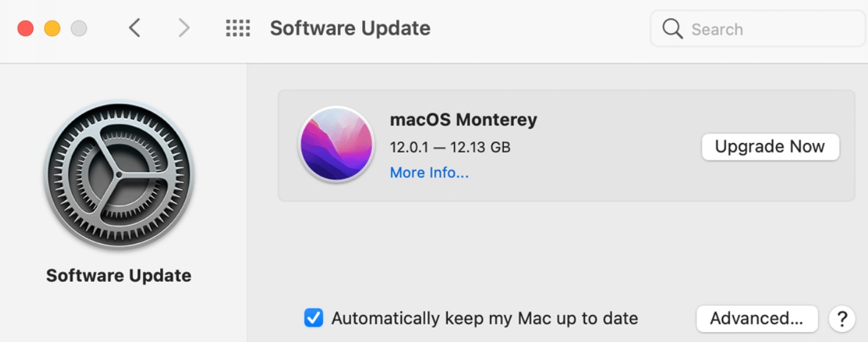This screenshot has height=342, width=868.
Task: Open help with the question mark button
Action: pos(842,319)
